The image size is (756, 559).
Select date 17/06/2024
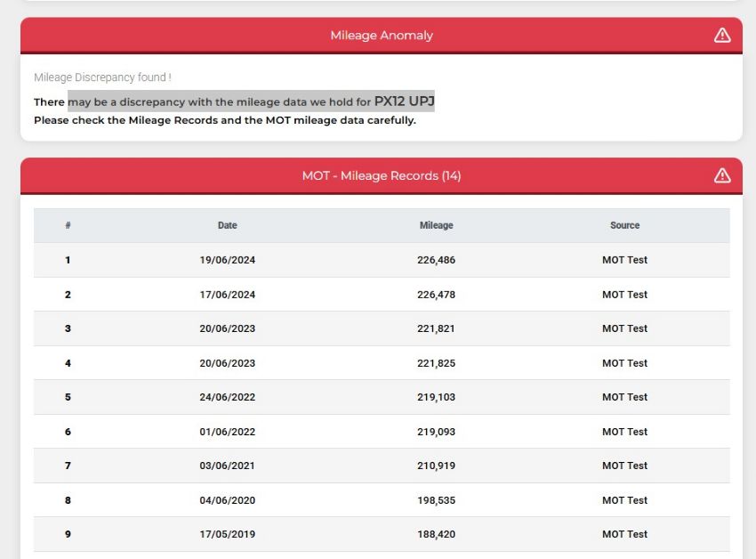pyautogui.click(x=227, y=295)
